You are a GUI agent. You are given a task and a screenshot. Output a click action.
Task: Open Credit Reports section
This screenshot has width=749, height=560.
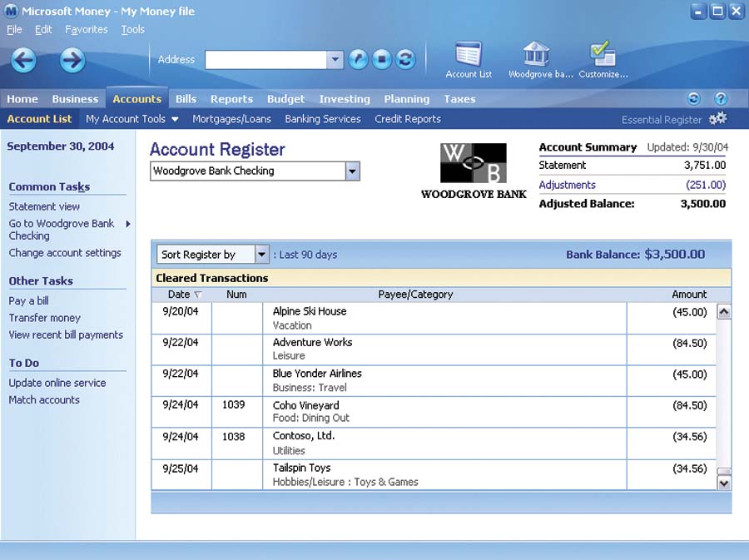click(408, 119)
